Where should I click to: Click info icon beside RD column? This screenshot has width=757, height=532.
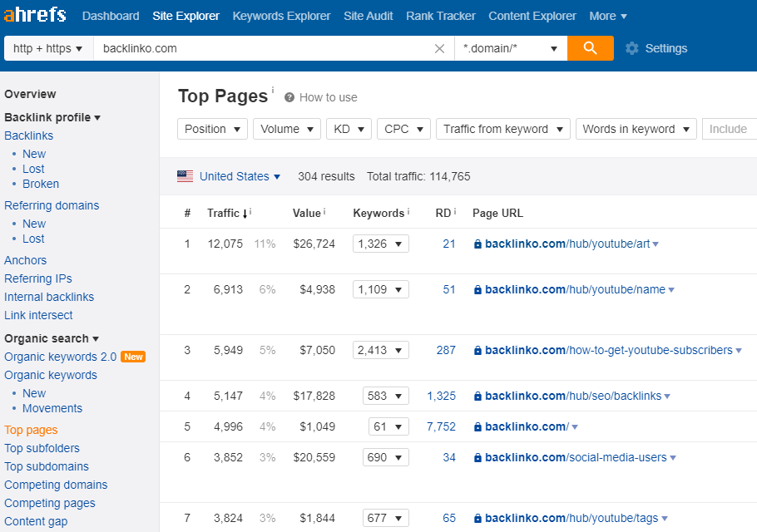[x=455, y=211]
